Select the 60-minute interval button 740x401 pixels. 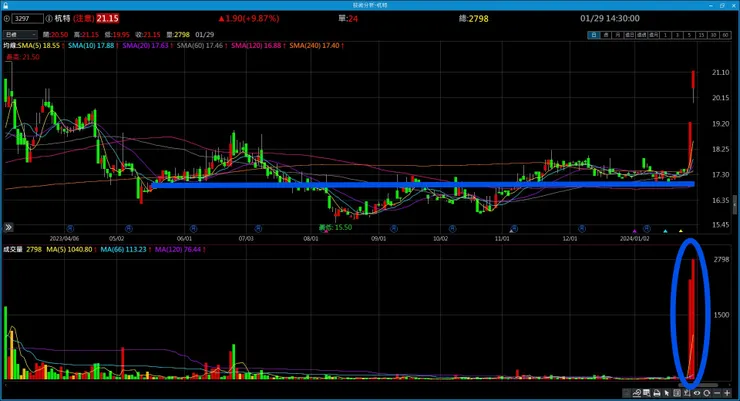(x=725, y=35)
